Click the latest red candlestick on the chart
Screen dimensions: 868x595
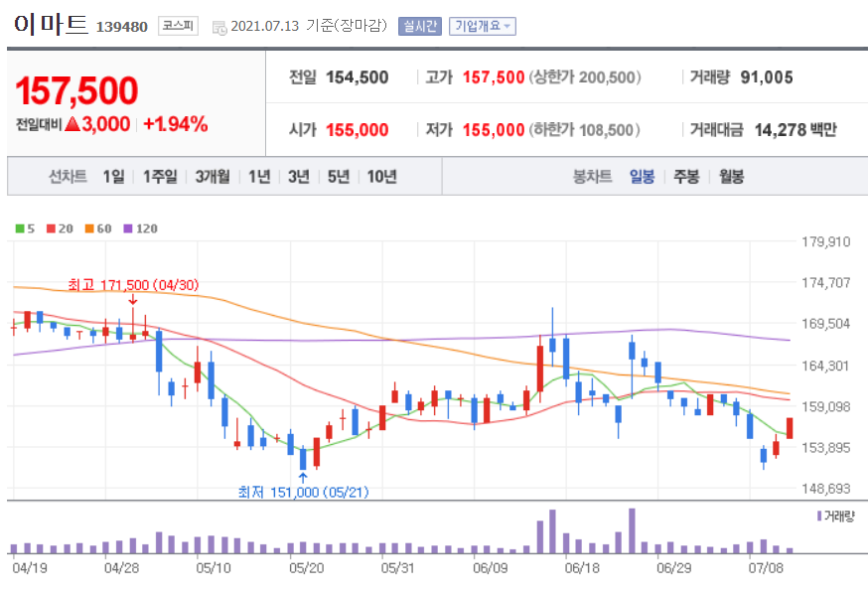(x=790, y=428)
